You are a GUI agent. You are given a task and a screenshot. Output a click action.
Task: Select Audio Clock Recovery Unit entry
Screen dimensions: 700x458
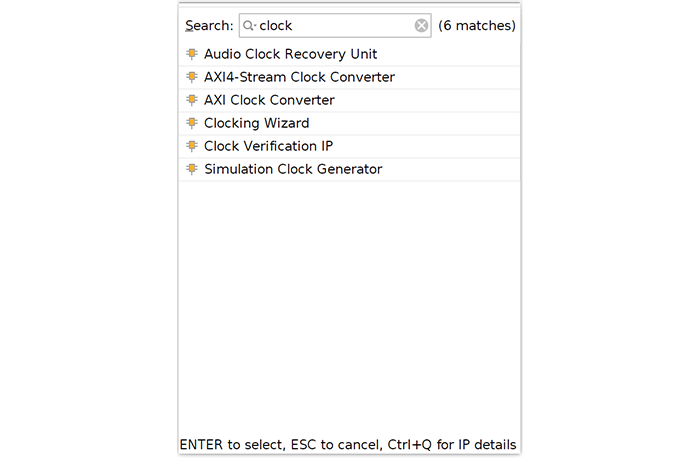point(350,54)
